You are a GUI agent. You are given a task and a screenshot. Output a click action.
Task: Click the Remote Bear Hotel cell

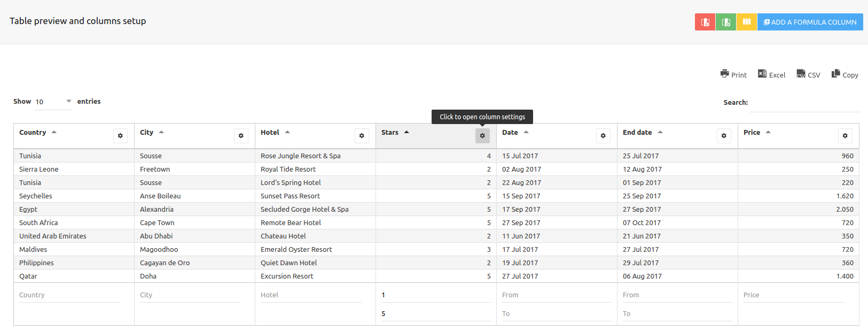pos(315,222)
